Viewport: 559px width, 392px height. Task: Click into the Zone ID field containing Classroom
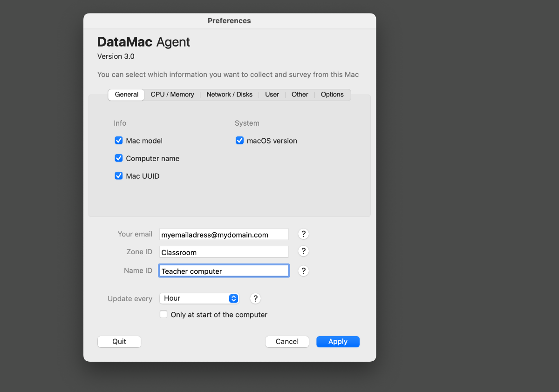tap(224, 252)
